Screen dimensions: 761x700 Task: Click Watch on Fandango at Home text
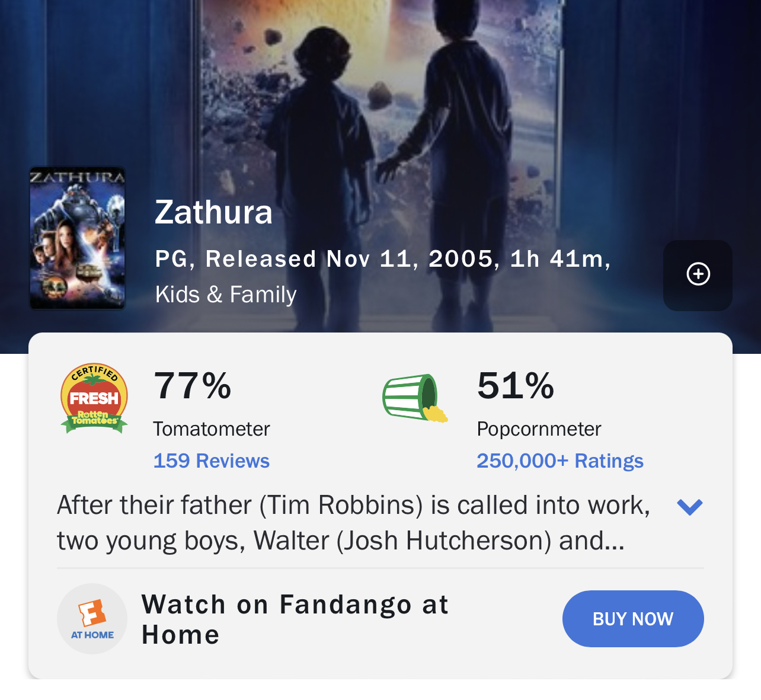point(295,619)
